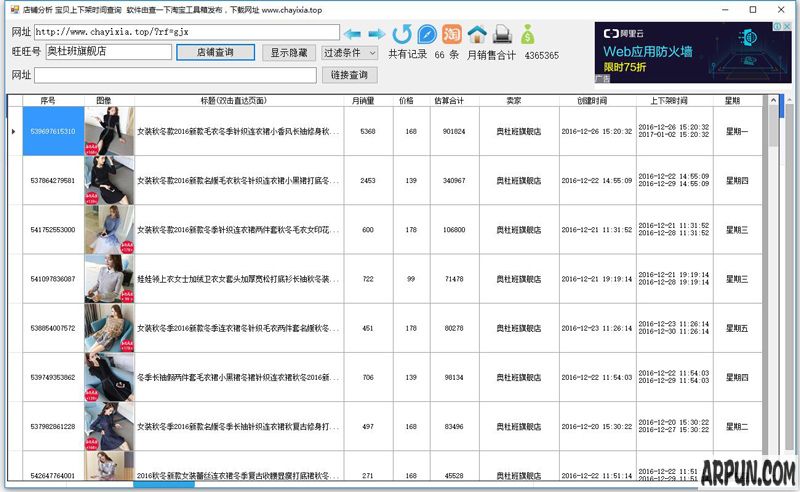
Task: Focus the 旺旺号 shop name input field
Action: (106, 52)
